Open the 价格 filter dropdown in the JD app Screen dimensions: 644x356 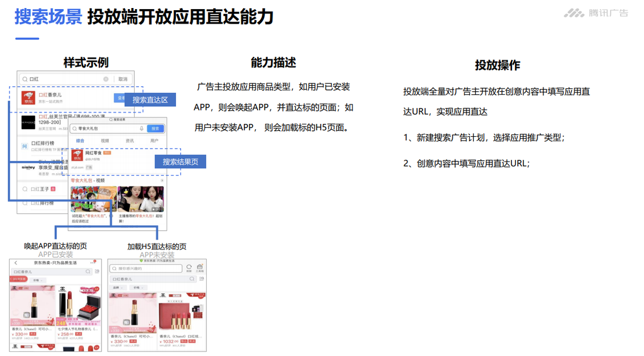38,280
